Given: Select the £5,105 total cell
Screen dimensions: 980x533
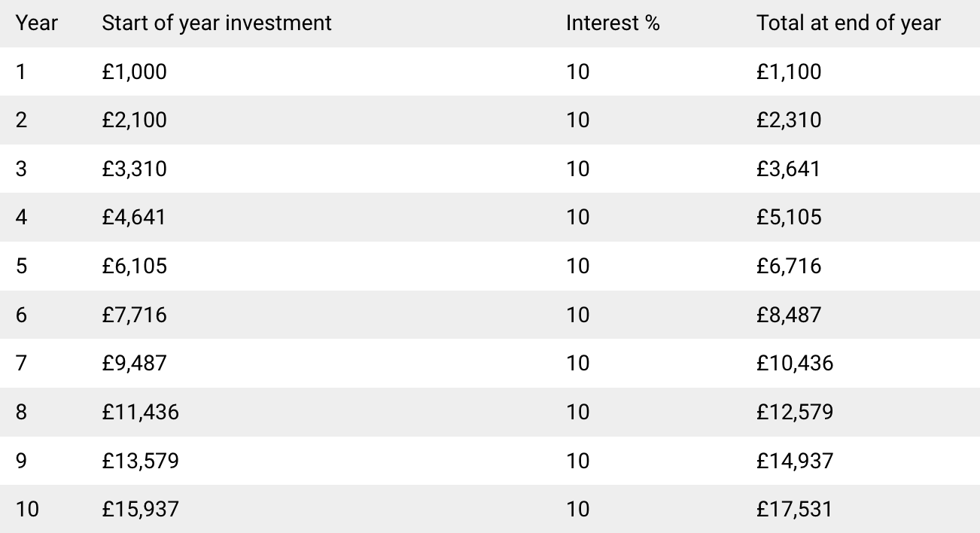Looking at the screenshot, I should coord(790,217).
